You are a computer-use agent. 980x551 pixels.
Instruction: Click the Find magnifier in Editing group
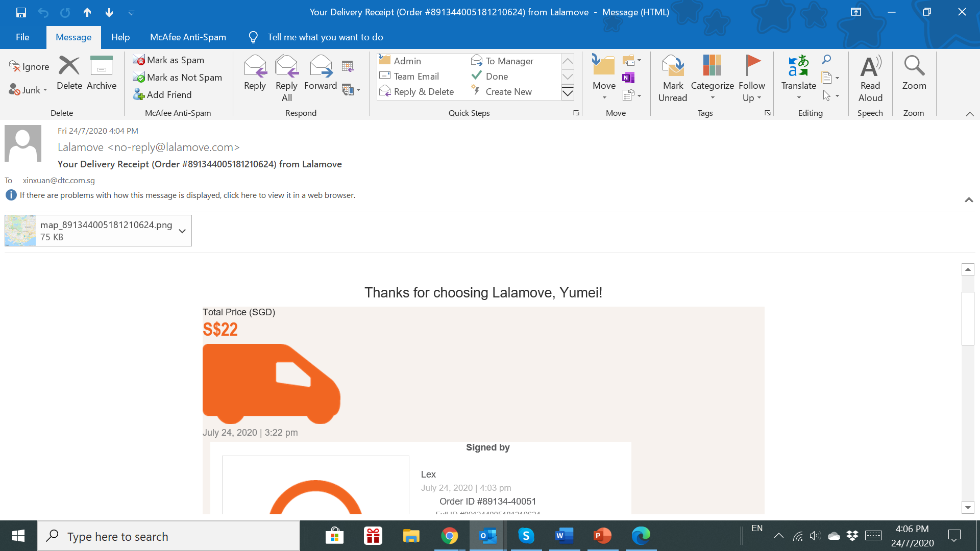pos(826,60)
